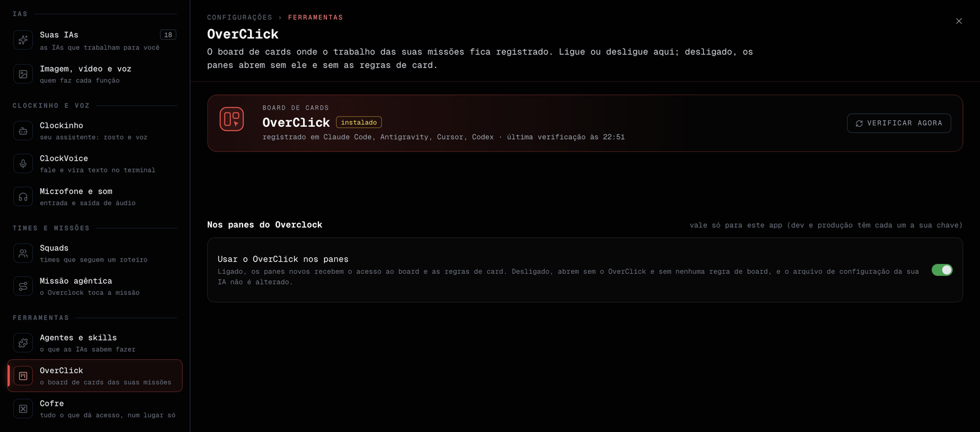The width and height of the screenshot is (980, 432).
Task: Open Imagem, vídeo e voz section
Action: point(95,74)
